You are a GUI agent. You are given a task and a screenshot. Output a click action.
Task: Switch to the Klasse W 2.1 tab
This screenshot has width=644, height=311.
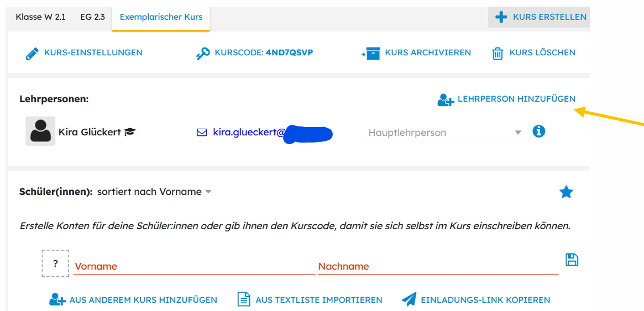(x=40, y=17)
